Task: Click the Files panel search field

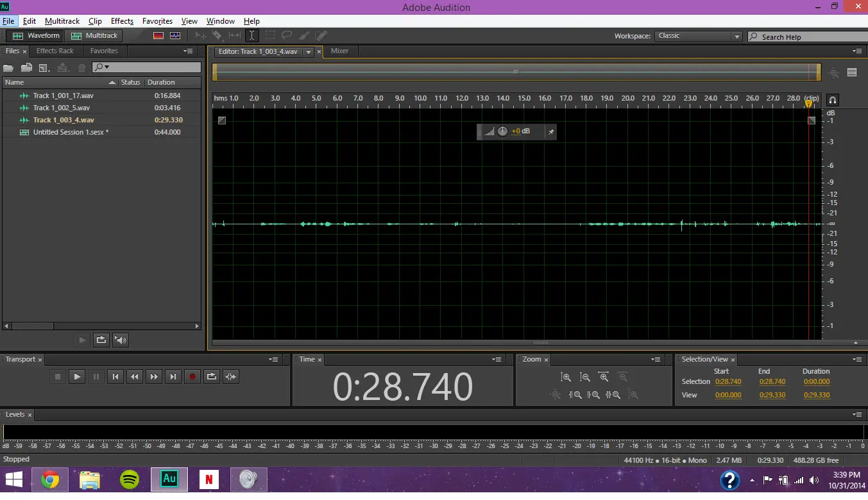Action: 146,67
